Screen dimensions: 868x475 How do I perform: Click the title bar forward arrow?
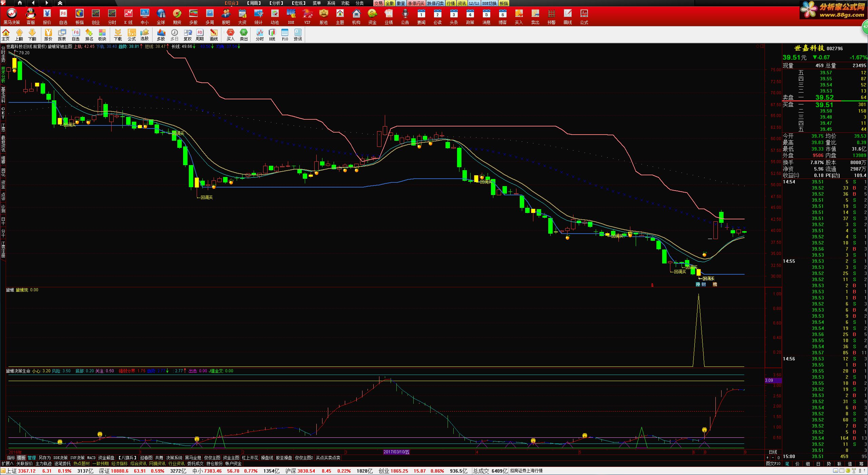(46, 3)
